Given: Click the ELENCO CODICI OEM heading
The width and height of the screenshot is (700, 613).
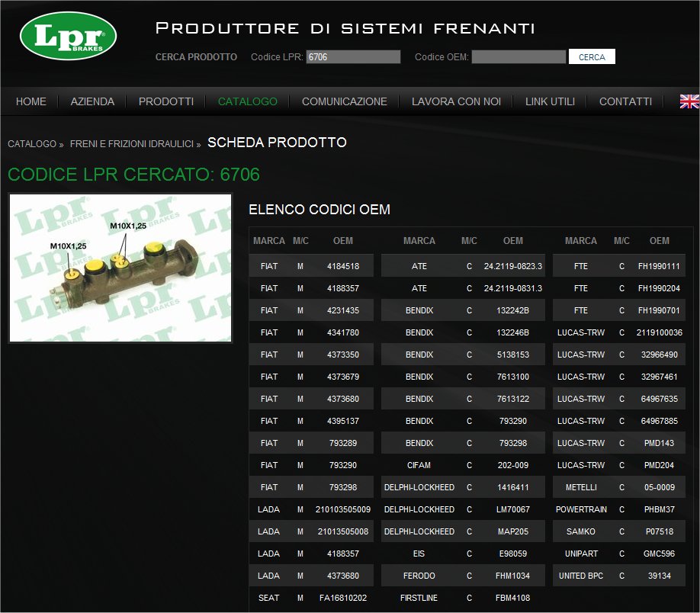Looking at the screenshot, I should [319, 210].
